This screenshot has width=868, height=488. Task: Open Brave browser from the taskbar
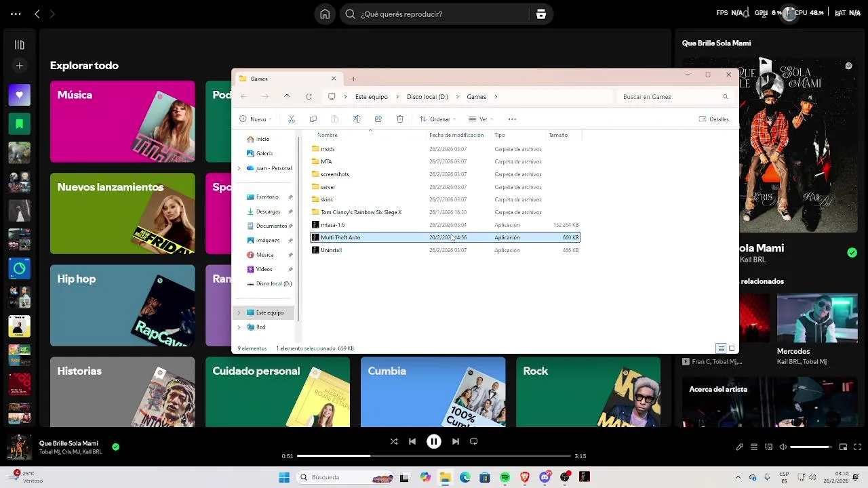point(525,478)
